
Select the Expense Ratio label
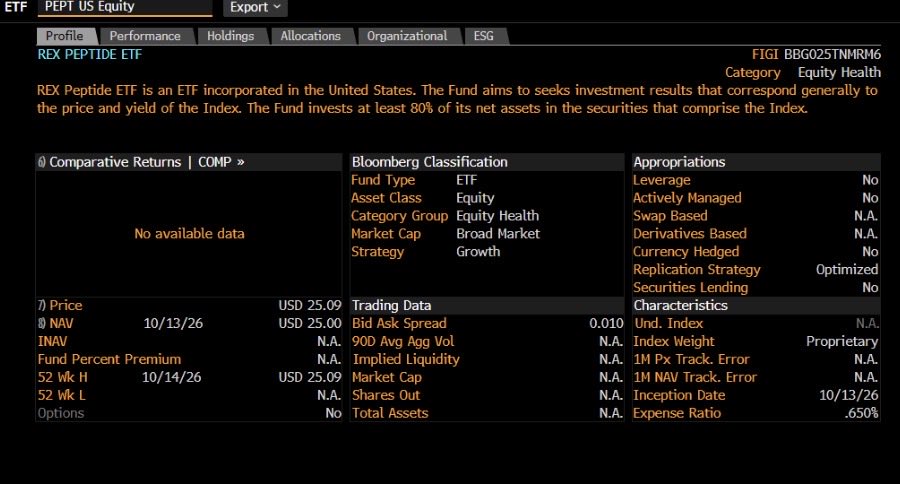point(677,413)
